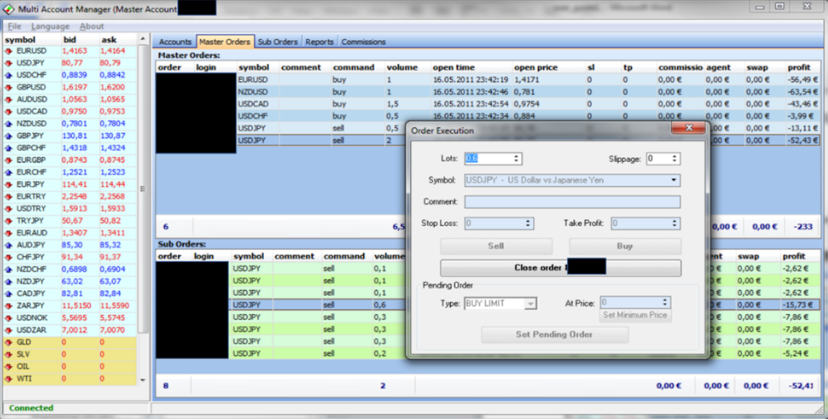The image size is (828, 420).
Task: Click the red arrow icon beside EURUSD
Action: 10,50
